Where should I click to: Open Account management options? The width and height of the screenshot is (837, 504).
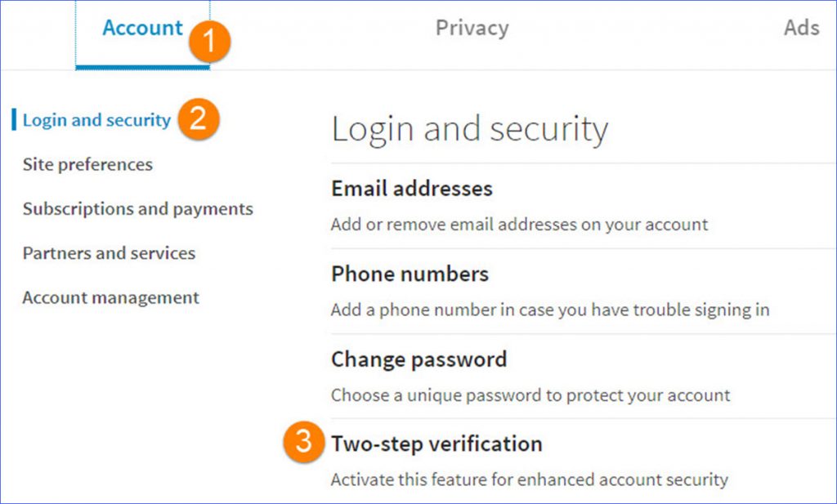110,297
